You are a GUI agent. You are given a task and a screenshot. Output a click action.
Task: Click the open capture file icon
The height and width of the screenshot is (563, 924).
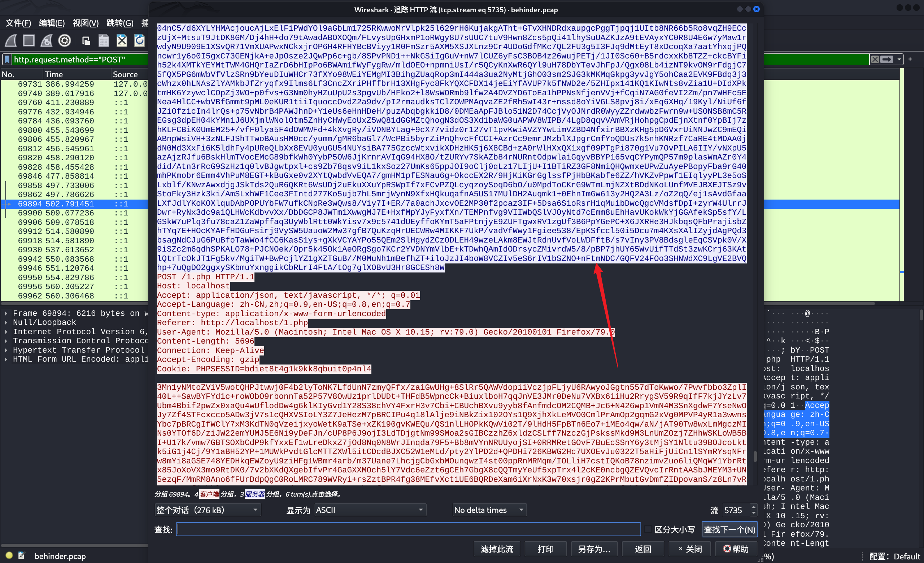(86, 40)
